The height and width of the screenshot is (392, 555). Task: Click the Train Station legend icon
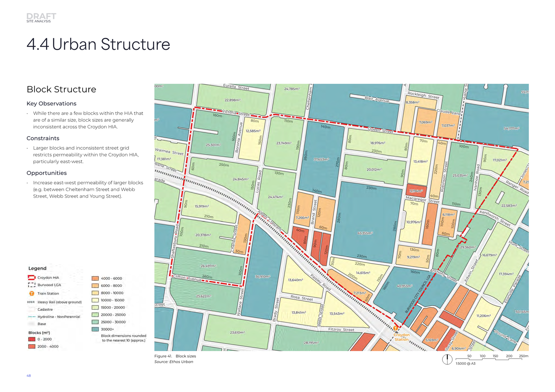click(31, 294)
